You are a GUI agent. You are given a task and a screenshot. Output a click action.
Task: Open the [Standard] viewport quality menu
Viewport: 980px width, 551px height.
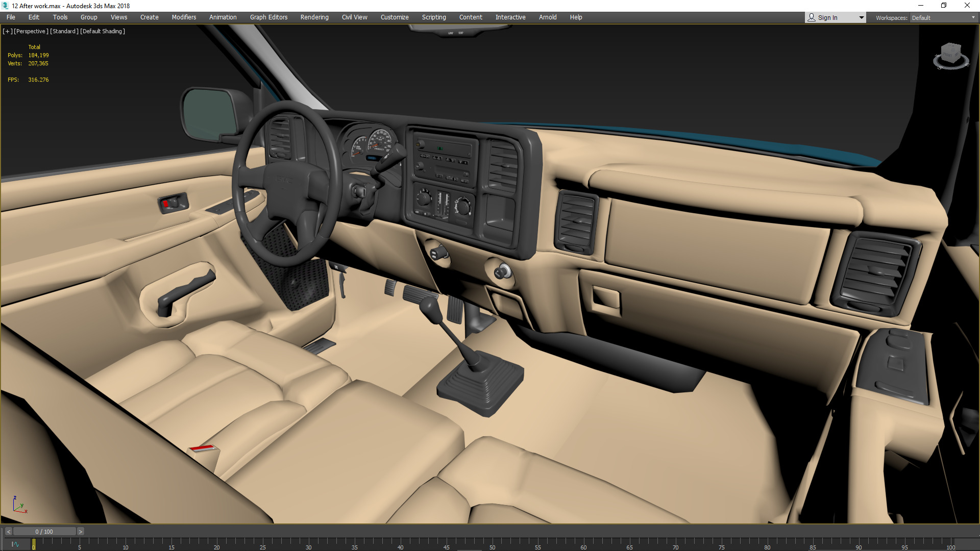coord(64,31)
